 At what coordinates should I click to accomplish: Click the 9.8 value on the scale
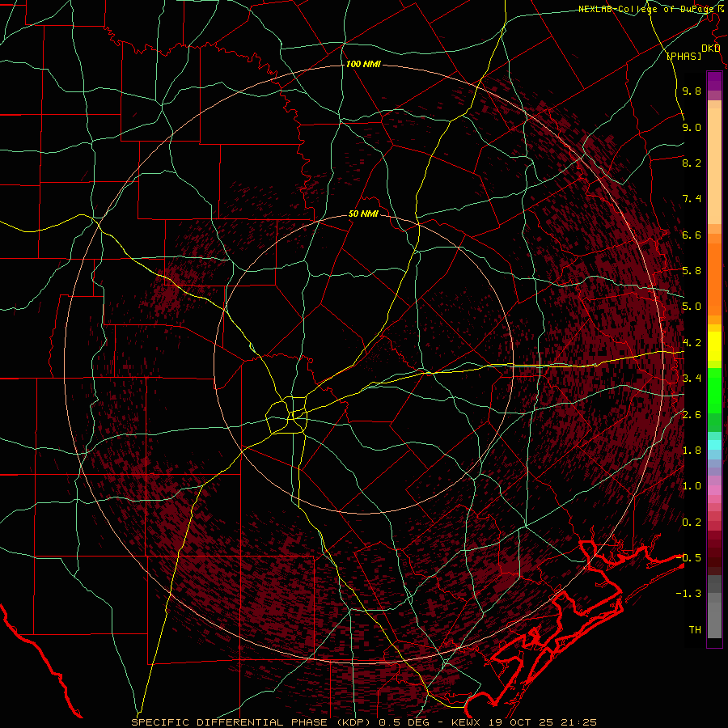(692, 91)
